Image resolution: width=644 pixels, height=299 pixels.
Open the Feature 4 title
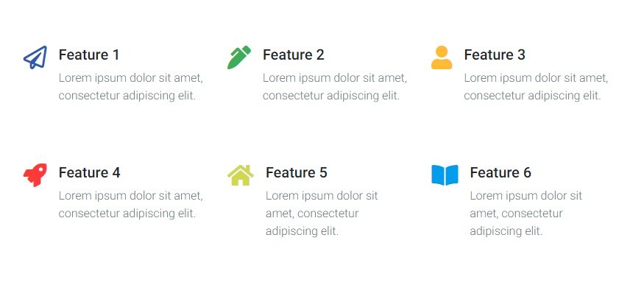pyautogui.click(x=90, y=172)
